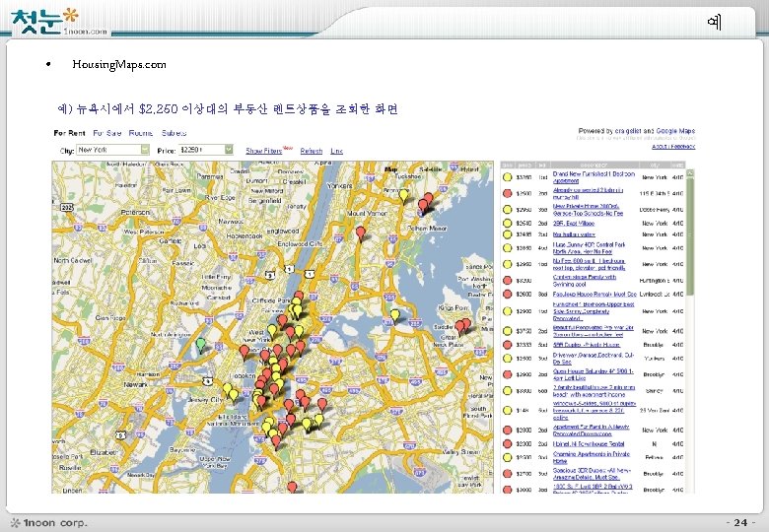Open Huge Sunny 4BR Central Park listing

coord(589,248)
